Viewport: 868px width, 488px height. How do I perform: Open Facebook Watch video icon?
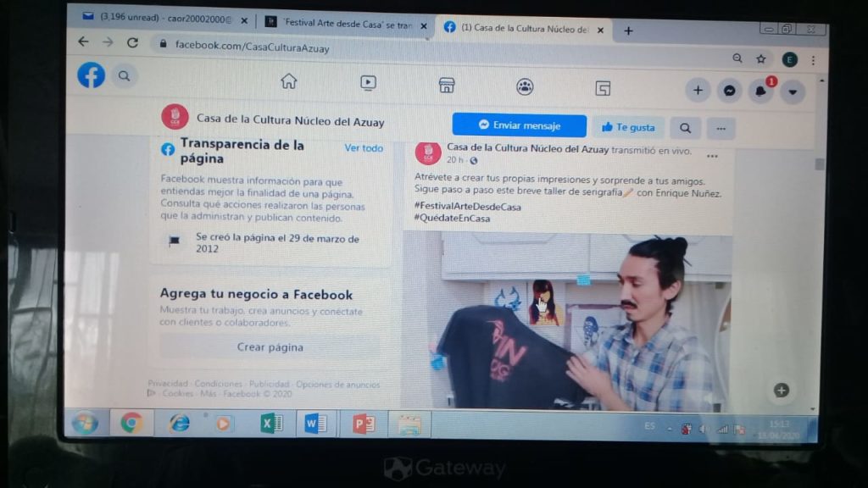(368, 83)
